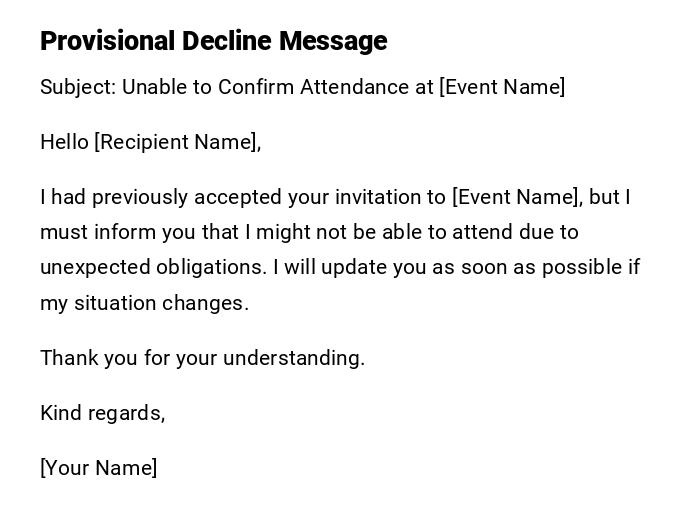700x530 pixels.
Task: Click the "my situation changes." line
Action: (x=144, y=303)
